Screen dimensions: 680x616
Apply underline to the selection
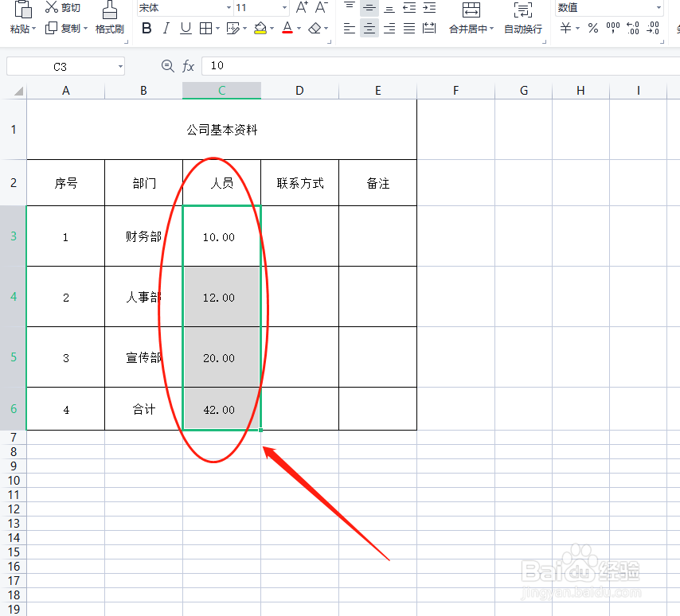coord(186,27)
